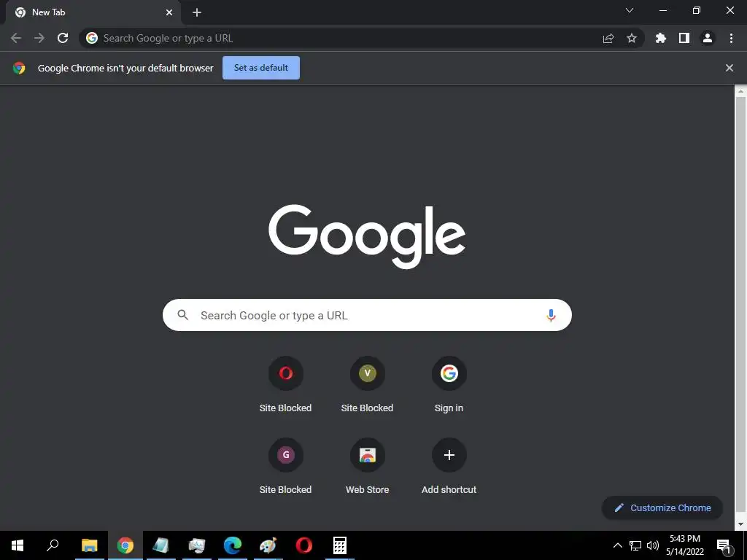
Task: Open a new tab with plus button
Action: coord(197,12)
